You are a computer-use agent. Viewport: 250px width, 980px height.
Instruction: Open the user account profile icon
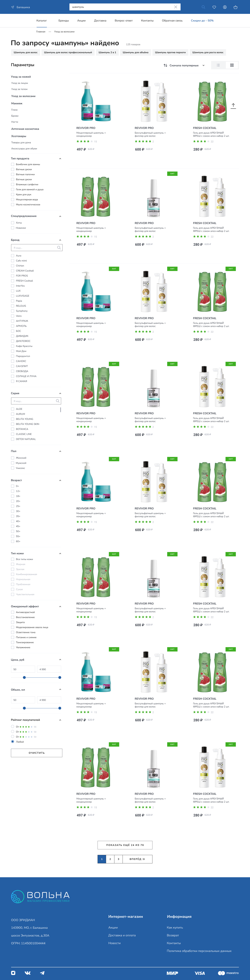[x=225, y=7]
